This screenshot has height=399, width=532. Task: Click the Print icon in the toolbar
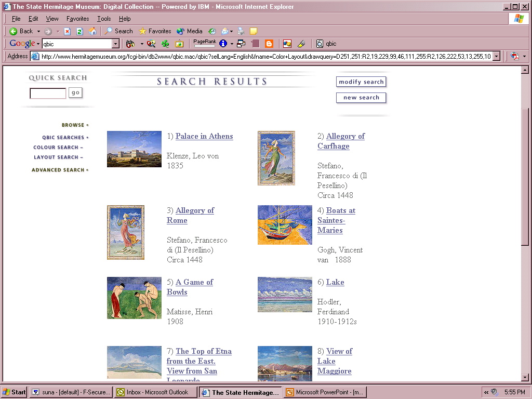(241, 31)
